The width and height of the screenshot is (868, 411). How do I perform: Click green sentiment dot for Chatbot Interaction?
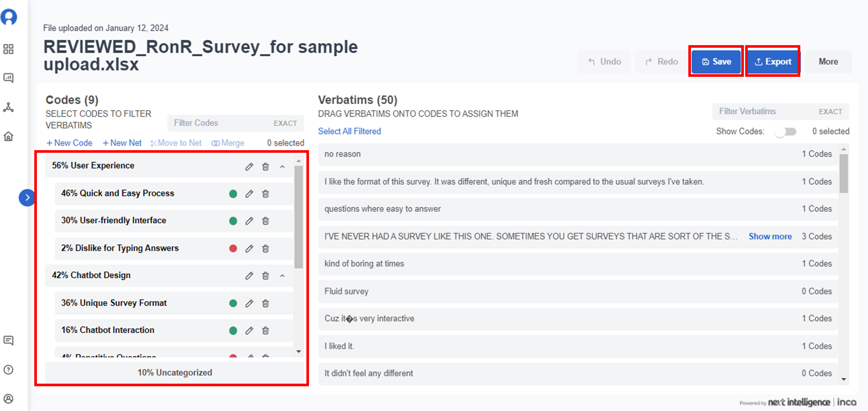[x=233, y=331]
